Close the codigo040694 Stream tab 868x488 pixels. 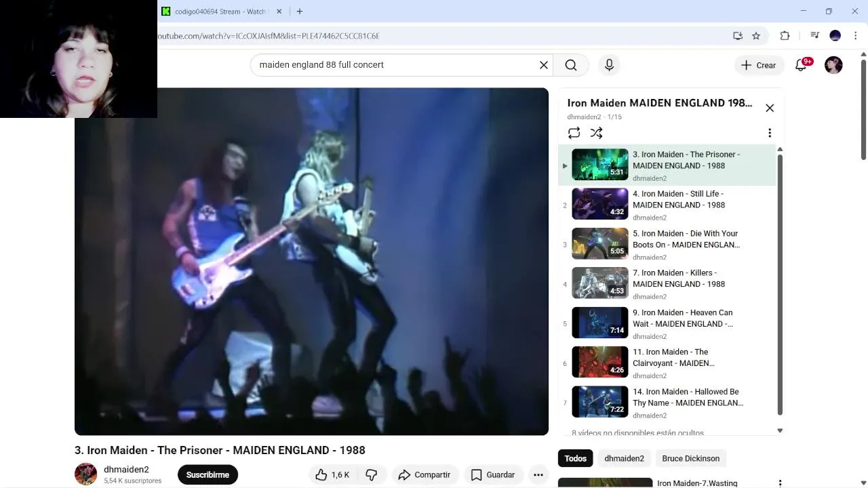click(x=279, y=12)
